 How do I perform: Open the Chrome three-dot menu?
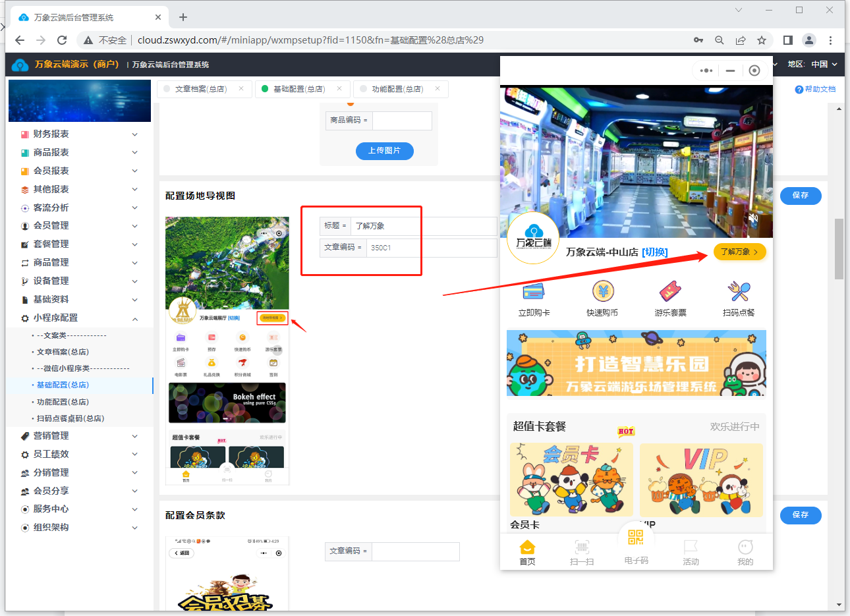tap(831, 40)
